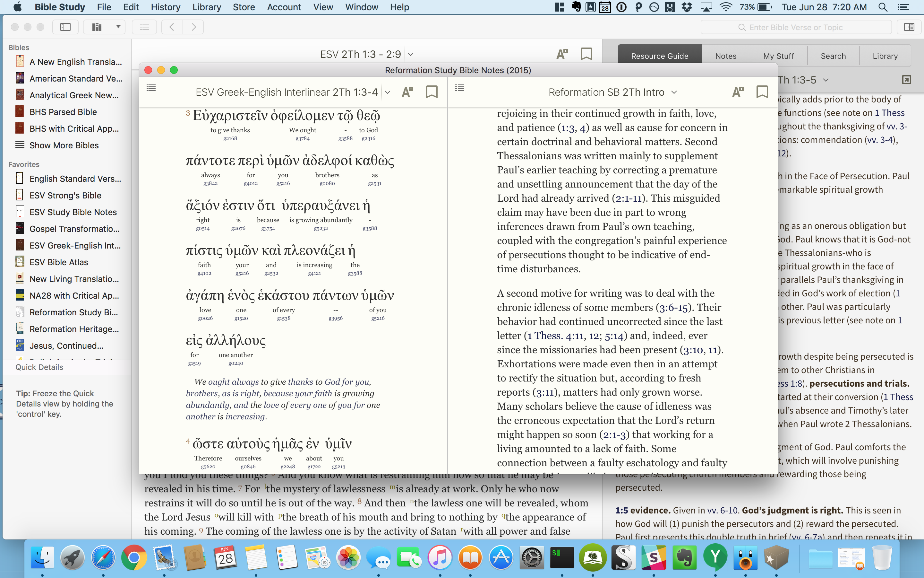
Task: Open Reformation Heritage favorite
Action: (68, 329)
